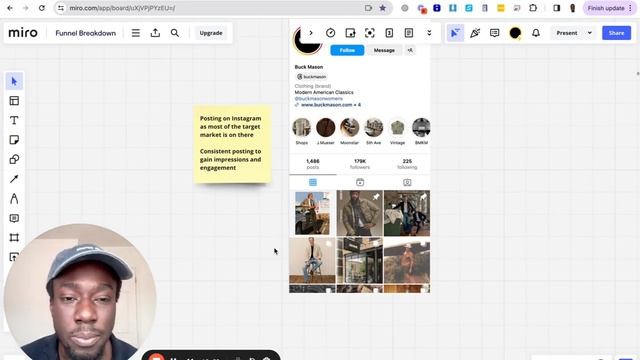Select the yellow sticky note about Instagram posting
The image size is (640, 360).
pyautogui.click(x=232, y=144)
